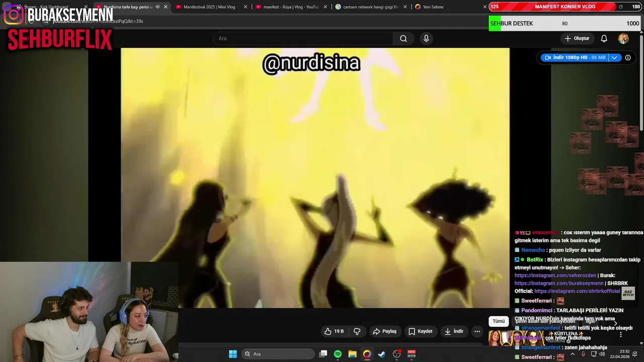Click the Pandomimci username in chat
The width and height of the screenshot is (644, 362).
click(537, 311)
